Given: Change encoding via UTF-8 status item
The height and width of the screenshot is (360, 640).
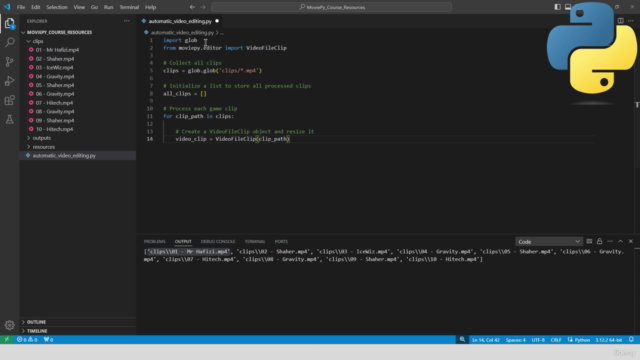Looking at the screenshot, I should click(x=538, y=340).
